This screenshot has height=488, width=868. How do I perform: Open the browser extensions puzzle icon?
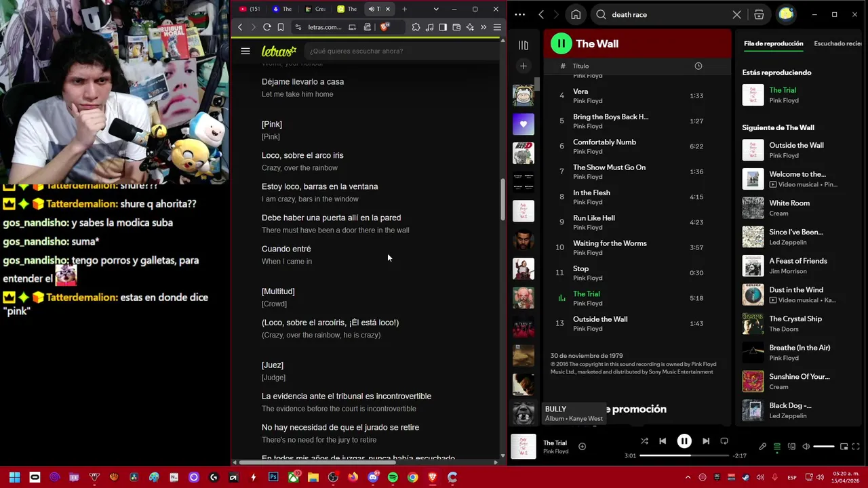point(416,27)
